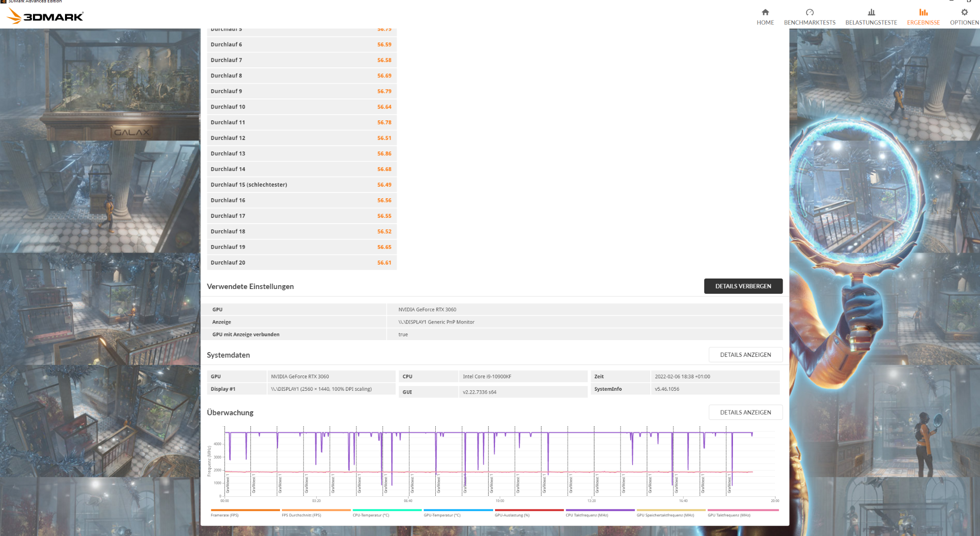Go to the Home tab icon
This screenshot has width=980, height=536.
765,12
